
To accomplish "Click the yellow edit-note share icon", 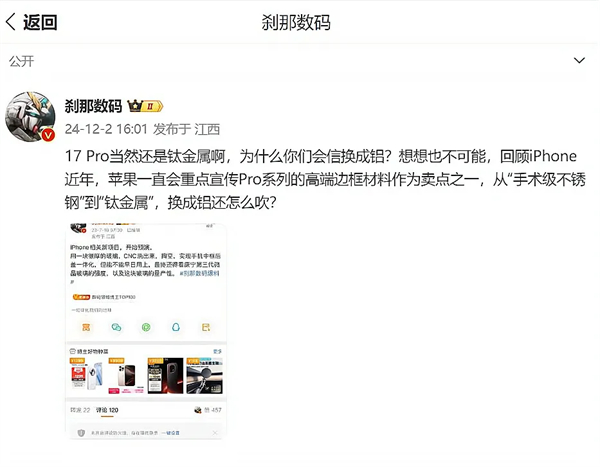I will (x=206, y=327).
